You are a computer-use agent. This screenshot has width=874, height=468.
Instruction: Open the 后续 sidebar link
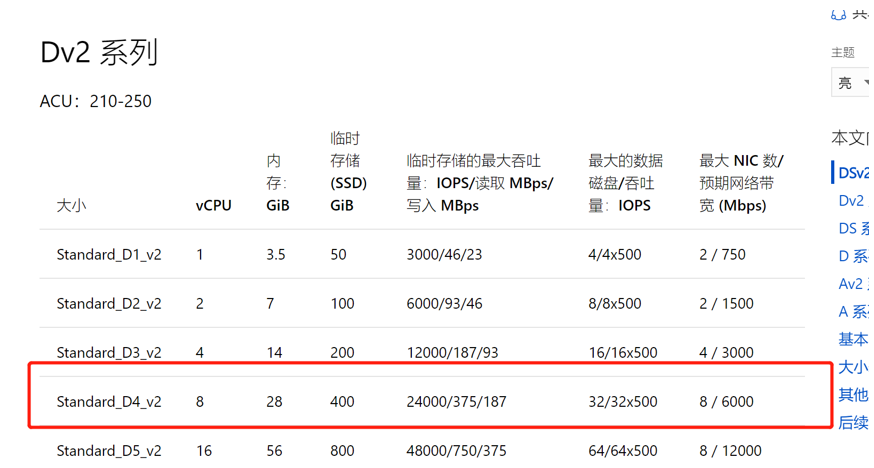coord(853,423)
